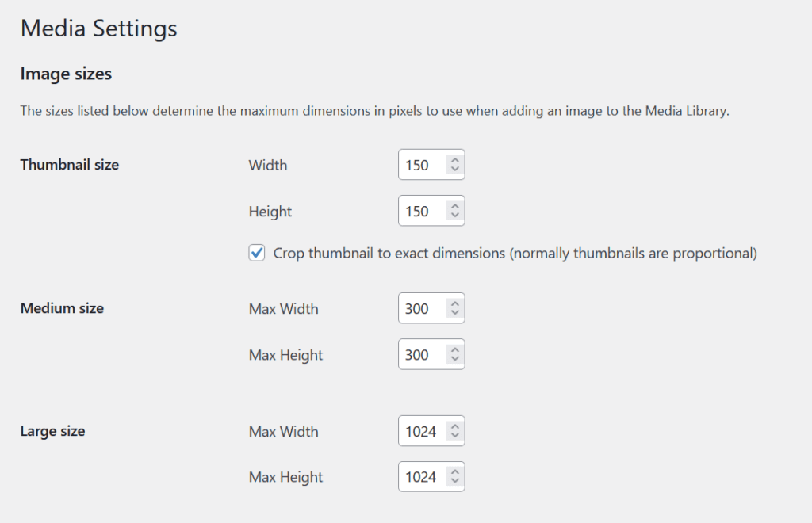This screenshot has width=812, height=523.
Task: Decrement the Large size Max Width value
Action: click(455, 436)
